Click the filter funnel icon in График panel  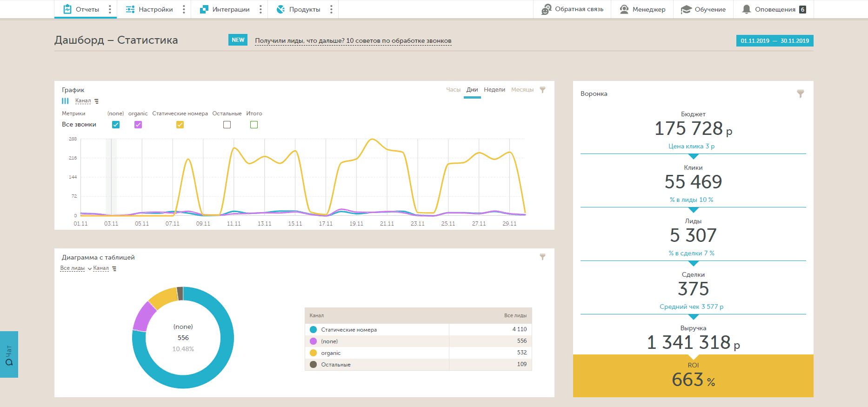tap(542, 90)
